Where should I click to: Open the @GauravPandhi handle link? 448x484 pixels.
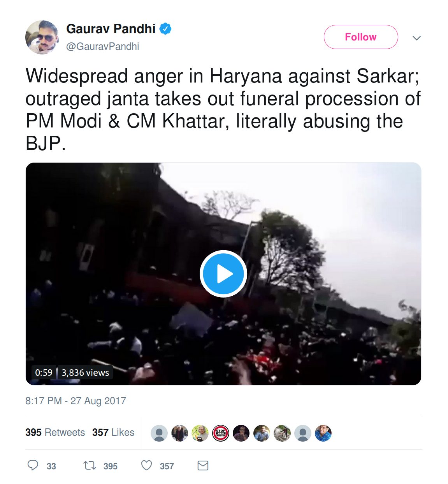[102, 46]
